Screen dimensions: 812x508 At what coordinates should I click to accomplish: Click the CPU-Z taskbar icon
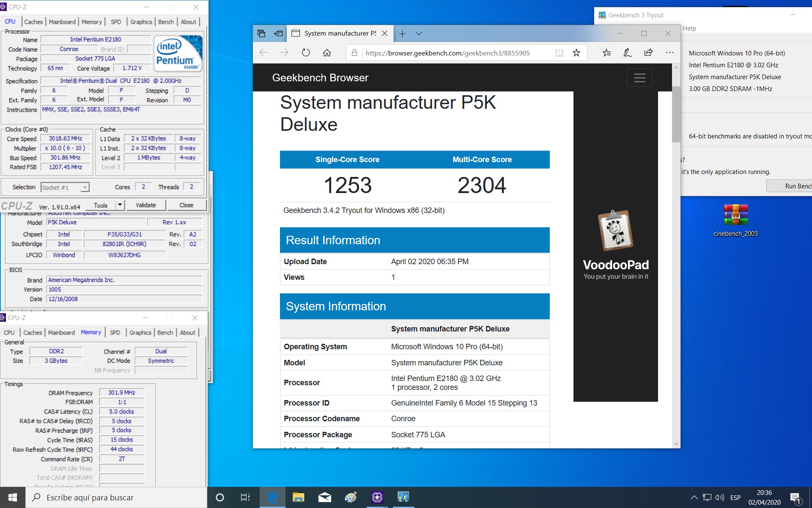377,497
